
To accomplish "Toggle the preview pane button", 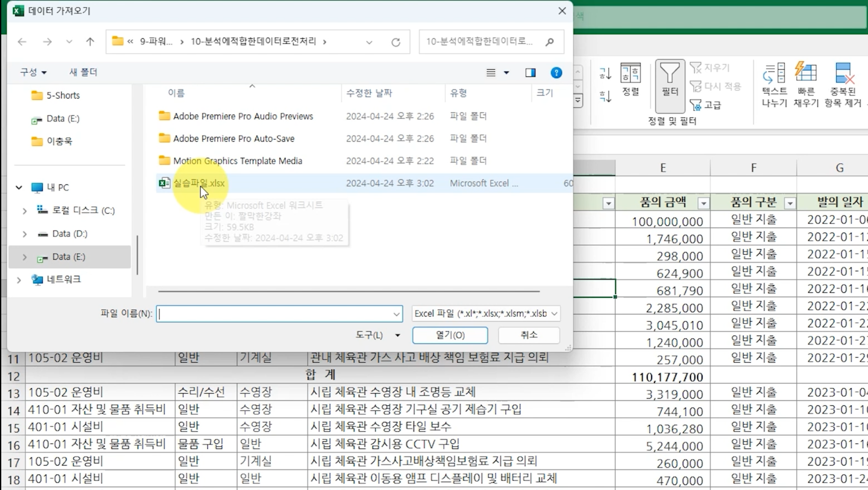I will (x=530, y=73).
